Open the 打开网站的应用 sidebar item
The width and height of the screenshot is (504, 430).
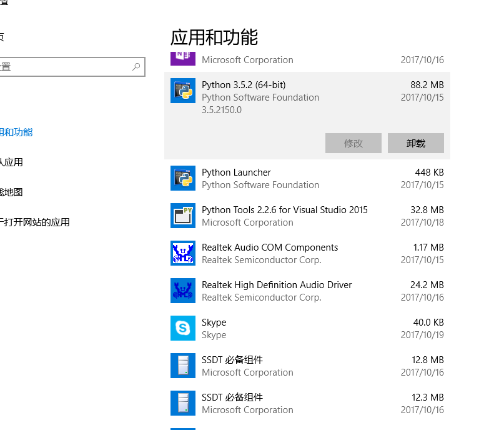tap(35, 222)
